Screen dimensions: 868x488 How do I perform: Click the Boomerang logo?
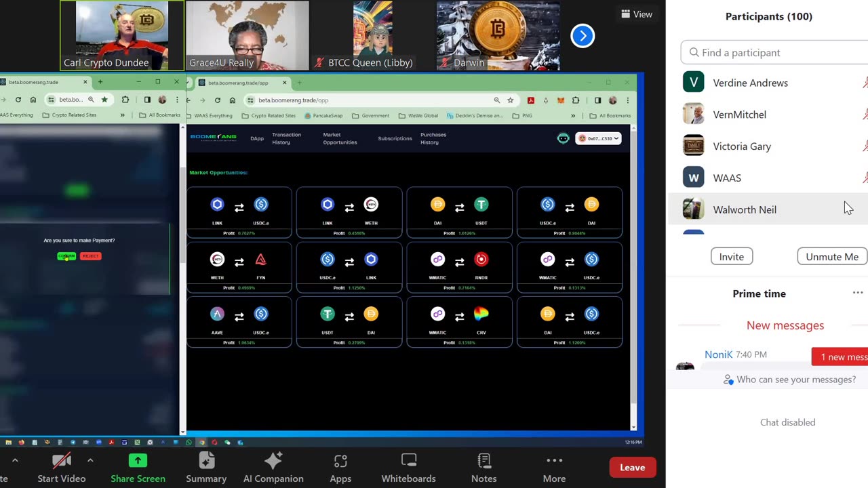click(x=213, y=138)
